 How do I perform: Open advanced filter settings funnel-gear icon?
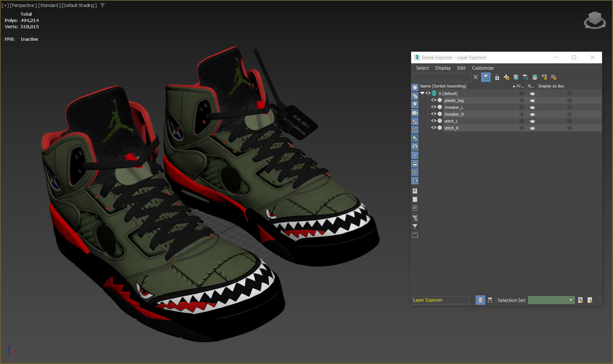[x=415, y=218]
